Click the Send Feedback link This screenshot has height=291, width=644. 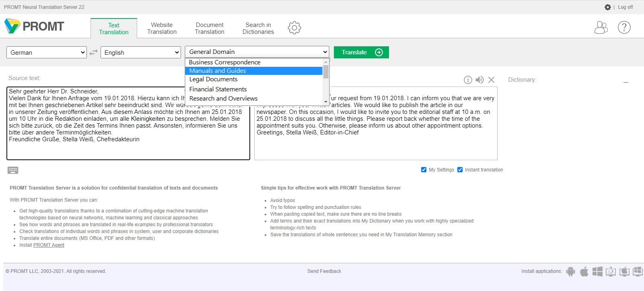[x=324, y=271]
